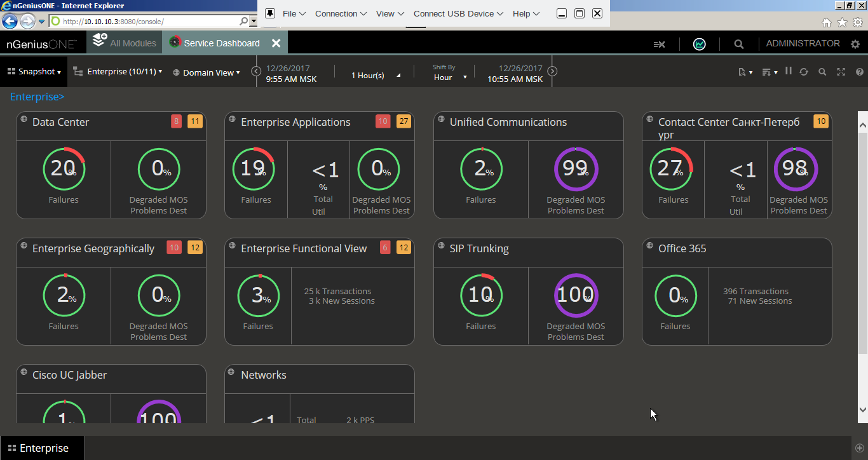Click Contact Center 27% Failures gauge

pyautogui.click(x=671, y=169)
